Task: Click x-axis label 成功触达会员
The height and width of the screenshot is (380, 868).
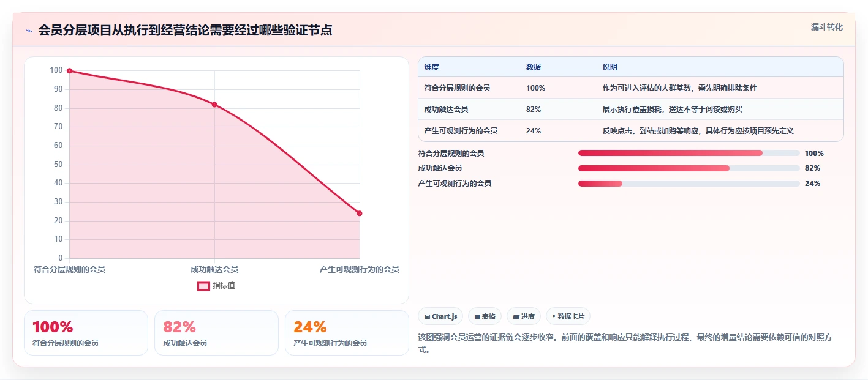Action: [x=214, y=269]
